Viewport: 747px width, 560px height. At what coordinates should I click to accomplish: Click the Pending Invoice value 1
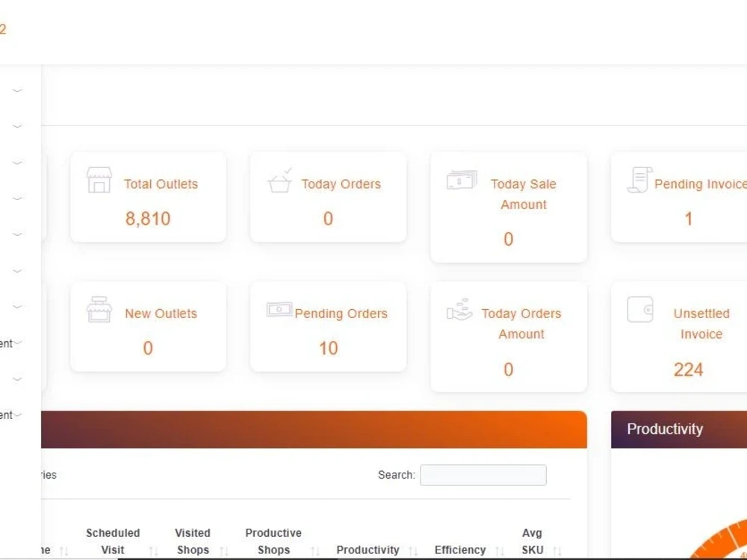[689, 219]
